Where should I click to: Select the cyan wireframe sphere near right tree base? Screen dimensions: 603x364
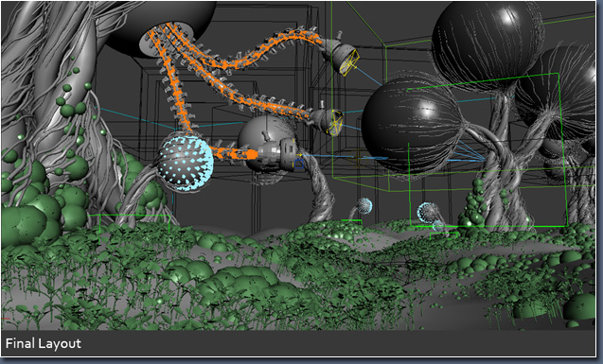point(428,213)
